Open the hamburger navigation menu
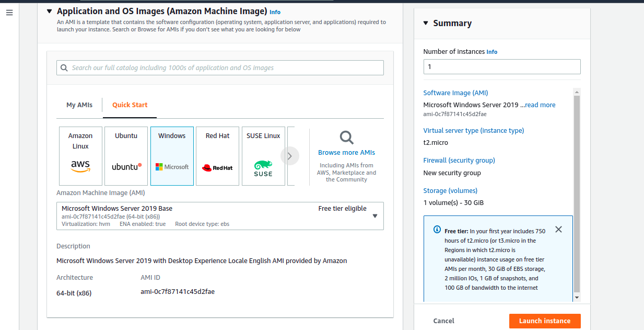This screenshot has height=330, width=644. click(9, 13)
